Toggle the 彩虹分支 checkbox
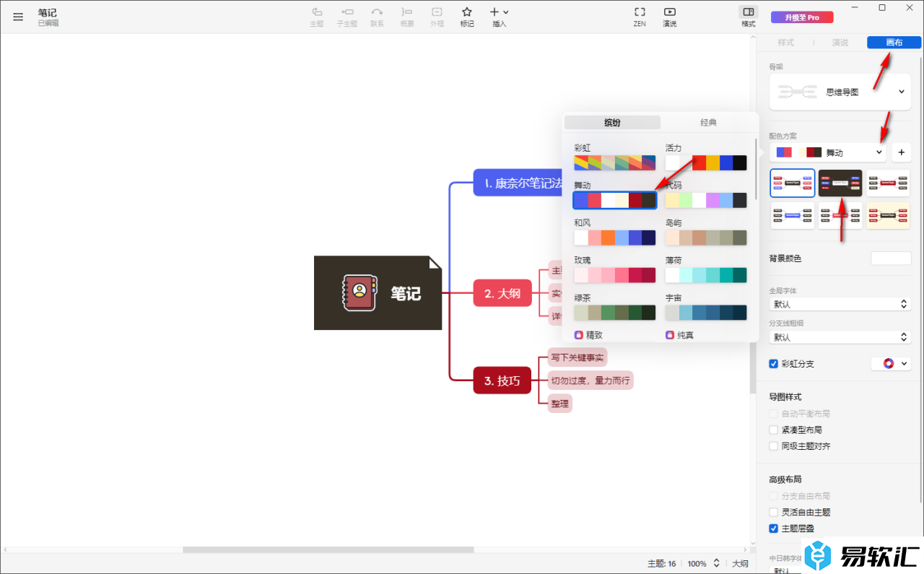 (774, 364)
